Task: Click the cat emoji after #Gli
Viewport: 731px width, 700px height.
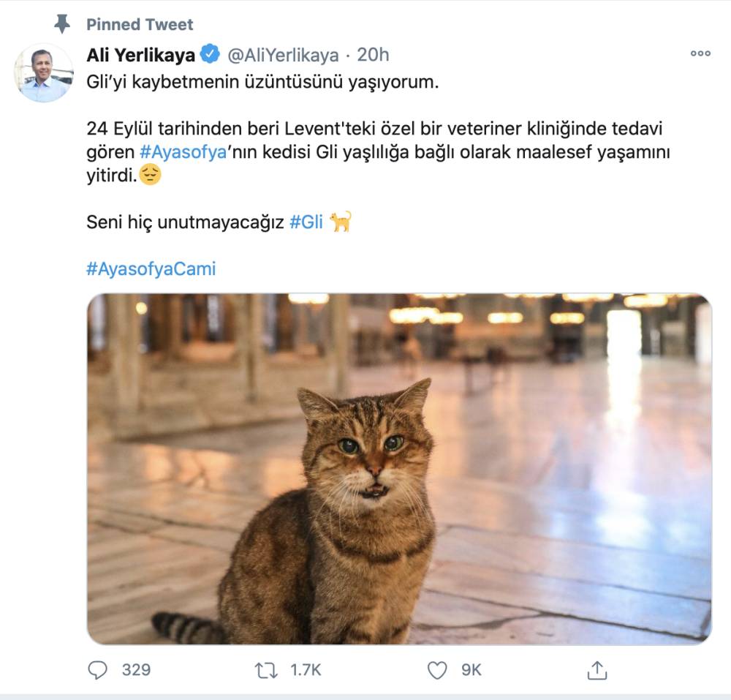Action: [x=341, y=221]
